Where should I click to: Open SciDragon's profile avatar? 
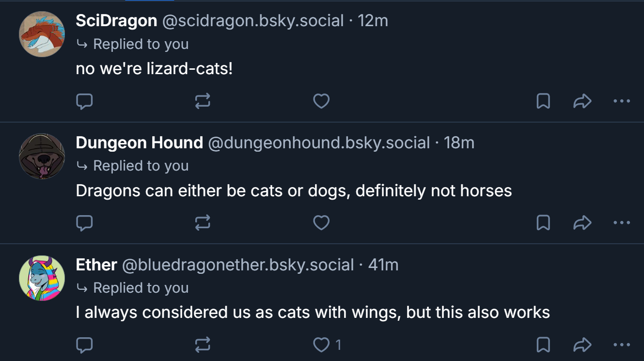pos(42,34)
